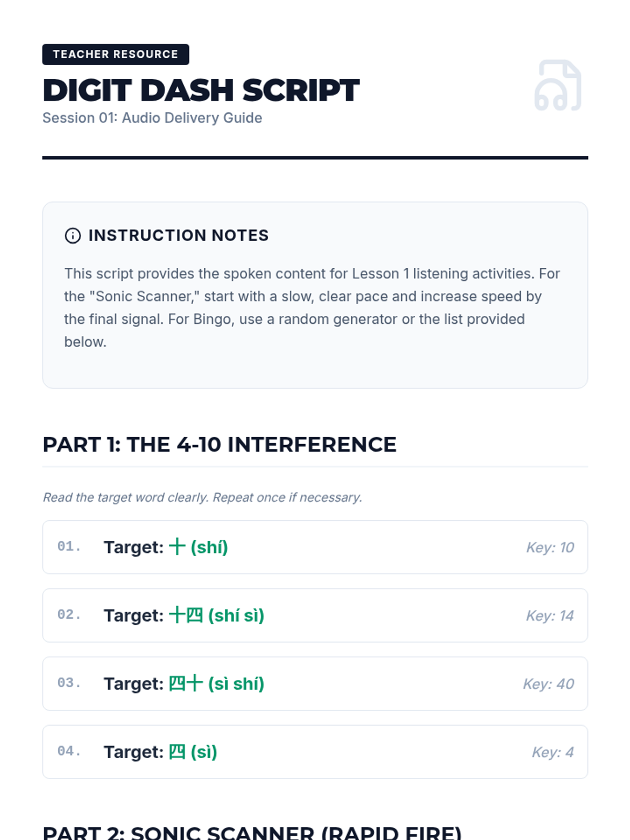Select the Session 01 Audio Delivery Guide subtitle
Screen dimensions: 630x840
152,118
